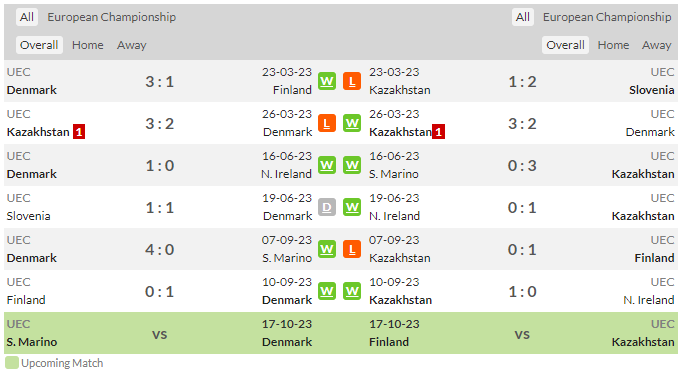Click the green W badge for Finland vs Denmark 10-09-23
Screen dimensions: 681x389
coord(327,291)
